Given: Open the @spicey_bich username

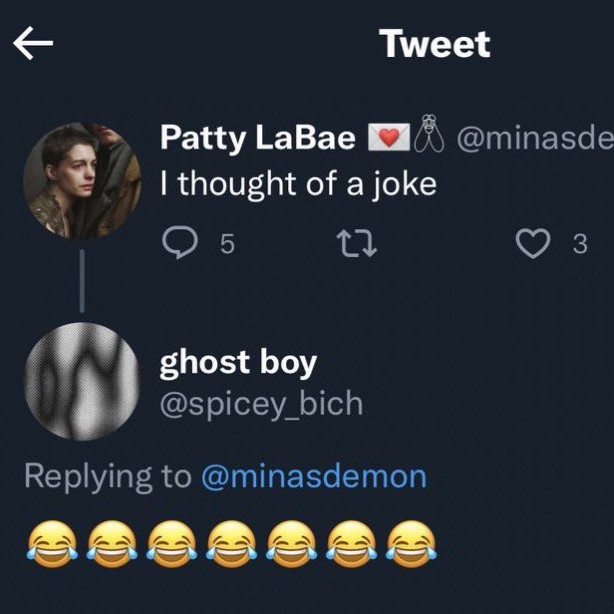Looking at the screenshot, I should pos(261,405).
